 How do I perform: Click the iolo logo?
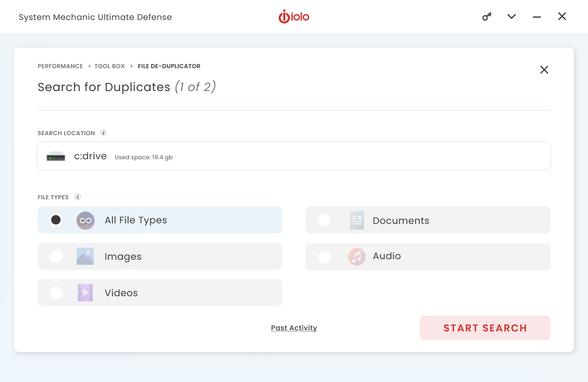pos(294,16)
